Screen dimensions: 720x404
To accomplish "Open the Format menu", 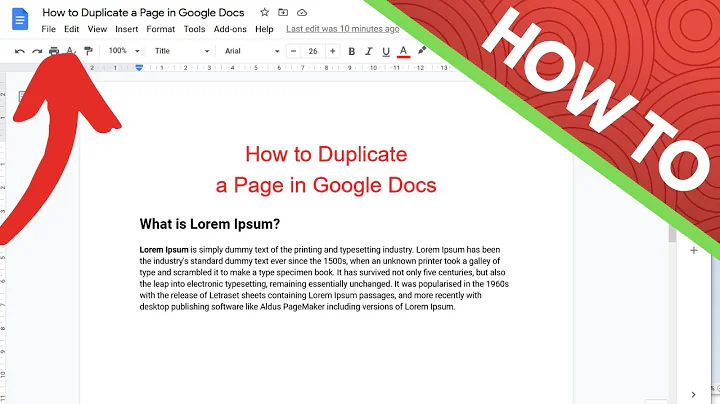I will tap(161, 29).
